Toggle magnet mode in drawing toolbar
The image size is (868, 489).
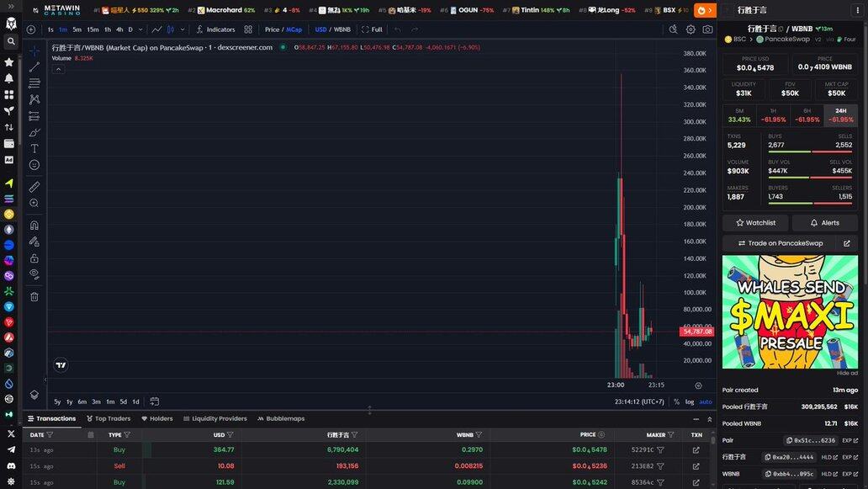(34, 226)
